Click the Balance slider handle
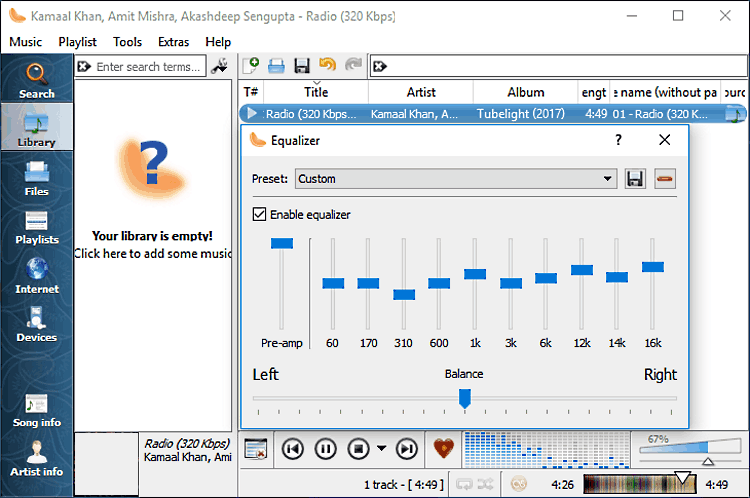Screen dimensions: 750x498 tap(464, 398)
